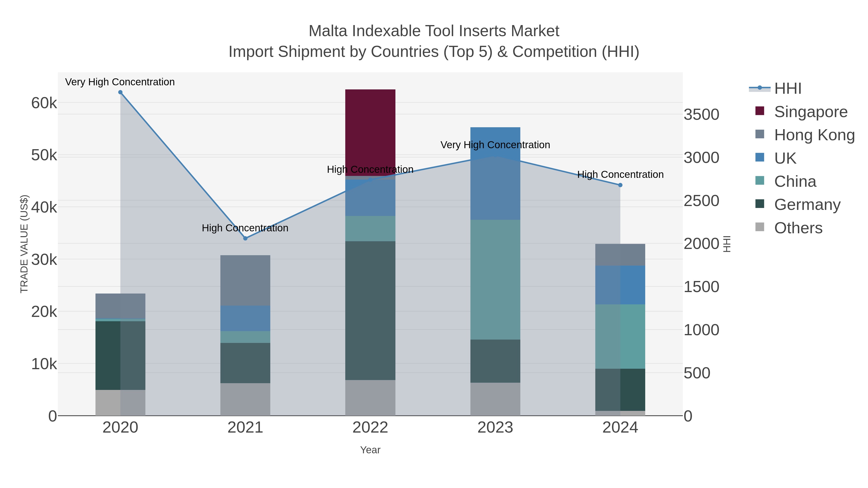
Task: Click the 'Malta Indexable Tool Inserts Market' title
Action: coord(434,31)
